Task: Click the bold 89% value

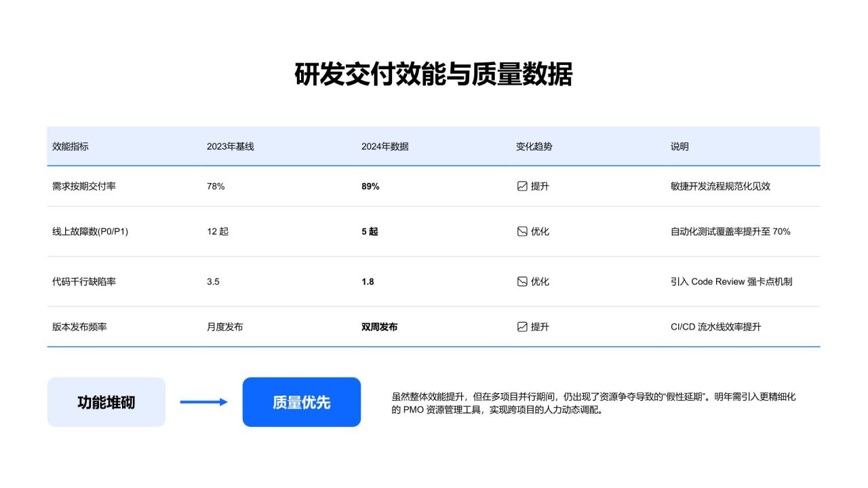Action: [370, 186]
